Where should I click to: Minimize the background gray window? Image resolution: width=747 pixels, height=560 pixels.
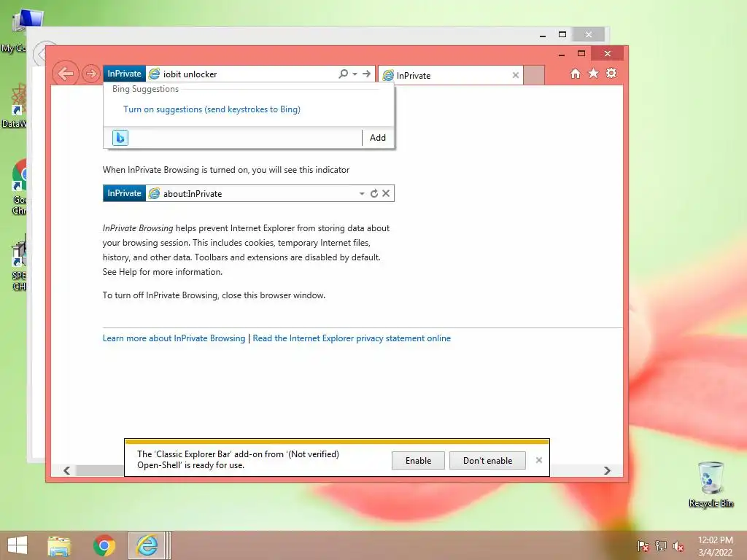click(543, 35)
